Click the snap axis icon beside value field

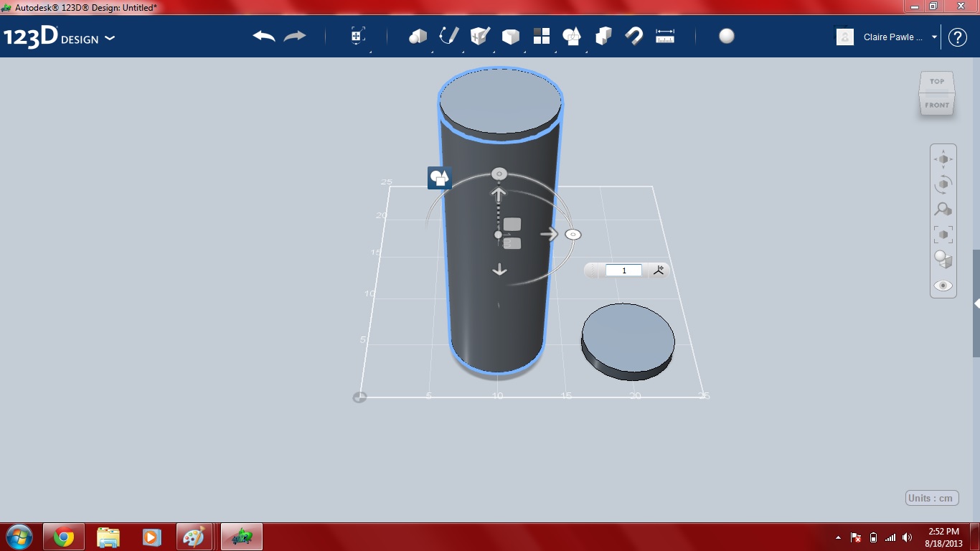point(659,270)
